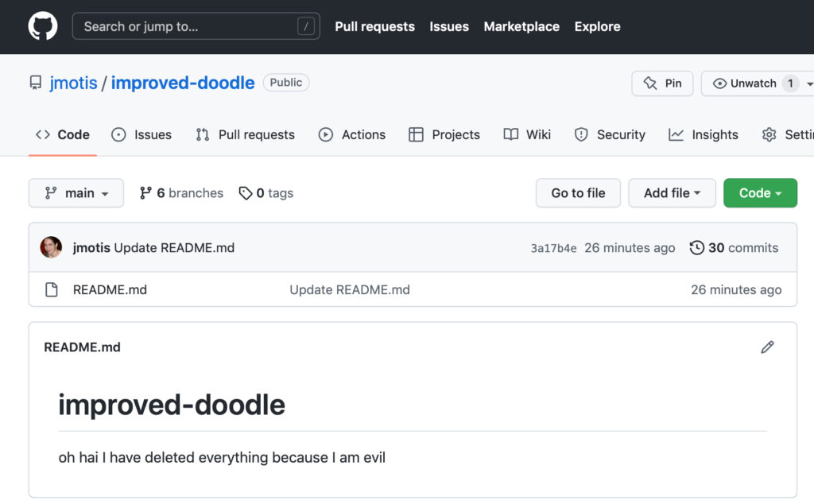Viewport: 814px width, 504px height.
Task: Switch to the repository Pull requests tab
Action: 245,135
